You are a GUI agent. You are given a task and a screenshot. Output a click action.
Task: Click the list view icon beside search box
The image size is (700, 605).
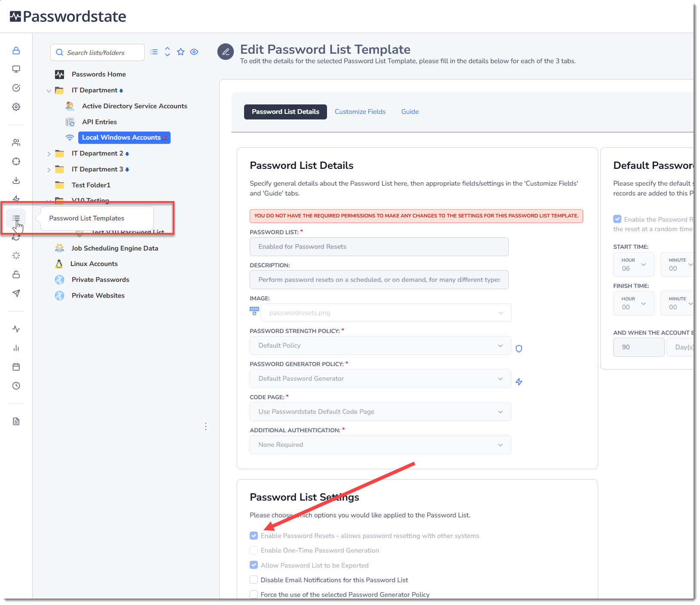pyautogui.click(x=154, y=52)
